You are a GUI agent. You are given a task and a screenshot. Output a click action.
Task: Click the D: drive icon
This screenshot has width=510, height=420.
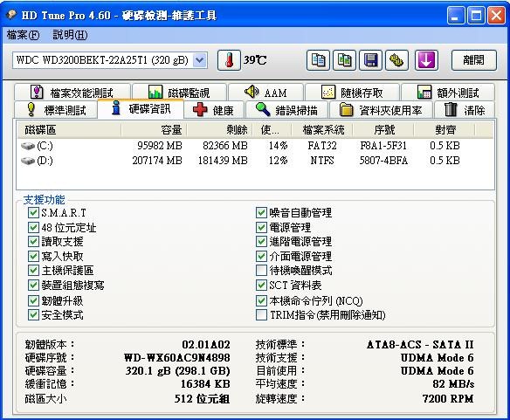tap(28, 161)
